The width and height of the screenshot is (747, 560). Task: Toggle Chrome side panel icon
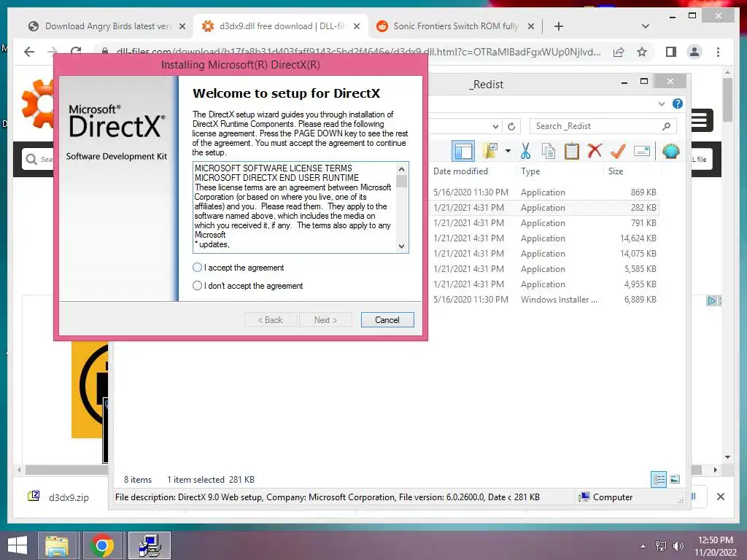click(671, 52)
